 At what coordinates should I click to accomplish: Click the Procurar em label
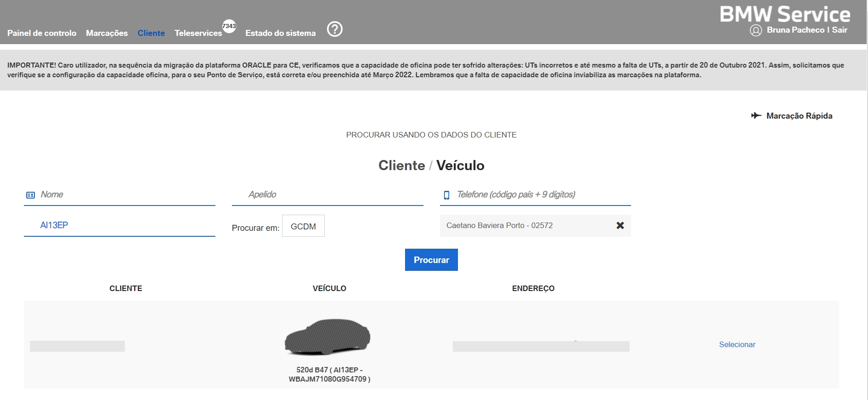coord(255,228)
